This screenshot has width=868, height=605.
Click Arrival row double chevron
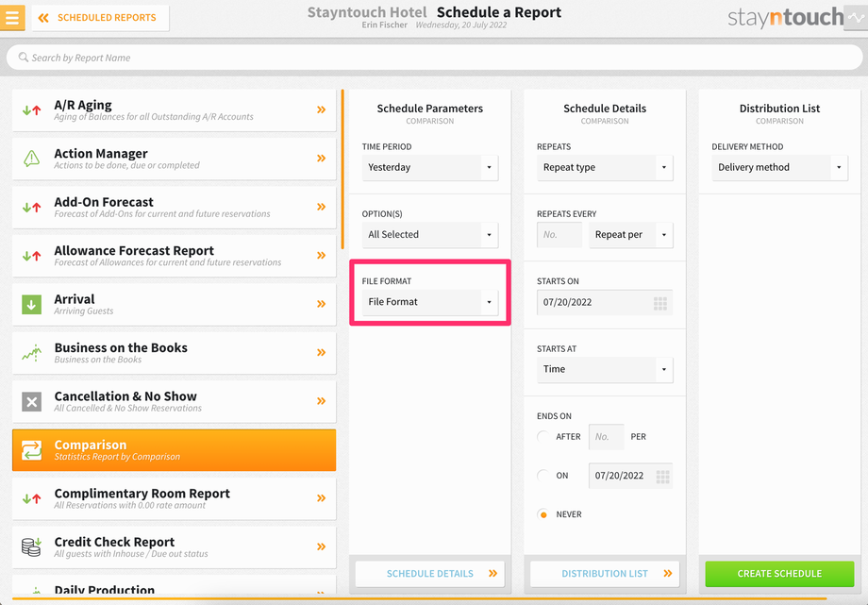[321, 304]
